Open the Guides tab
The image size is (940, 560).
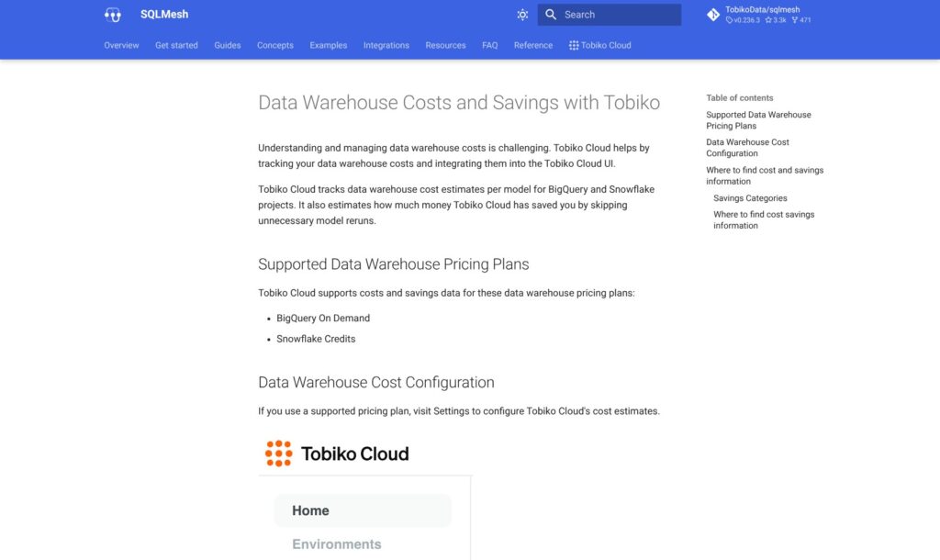pyautogui.click(x=228, y=46)
